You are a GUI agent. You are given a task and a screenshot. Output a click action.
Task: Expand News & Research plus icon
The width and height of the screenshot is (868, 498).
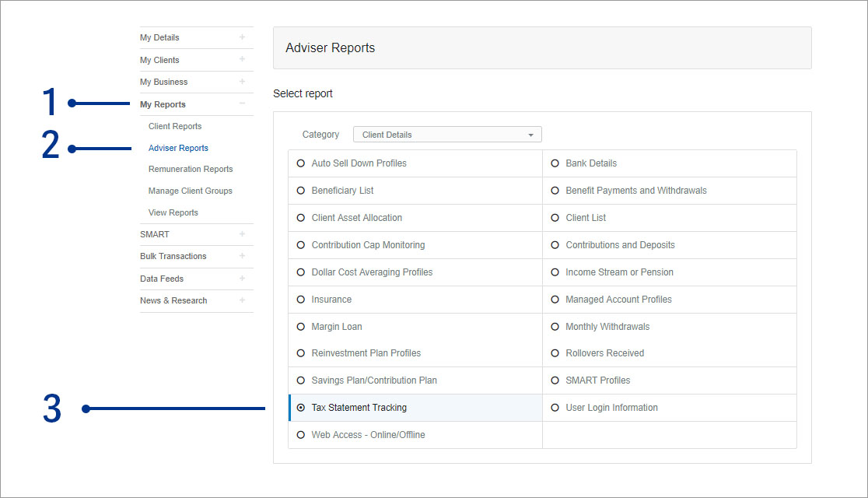click(x=242, y=300)
